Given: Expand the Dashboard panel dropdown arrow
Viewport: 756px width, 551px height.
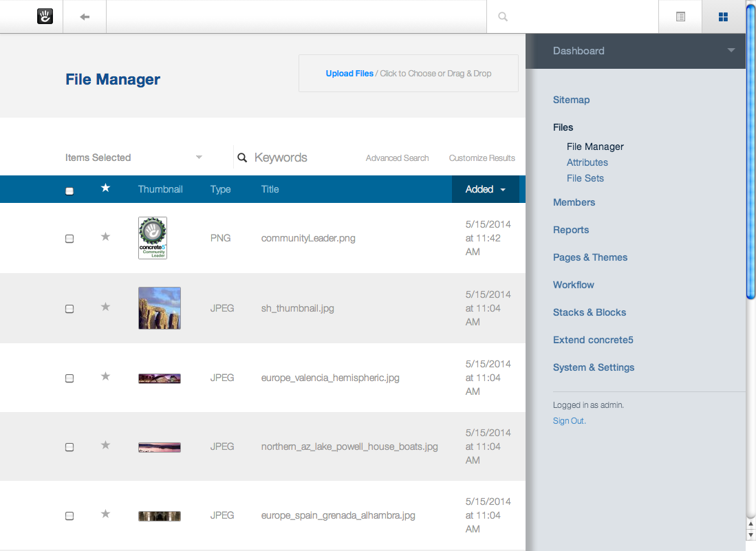Looking at the screenshot, I should click(731, 50).
